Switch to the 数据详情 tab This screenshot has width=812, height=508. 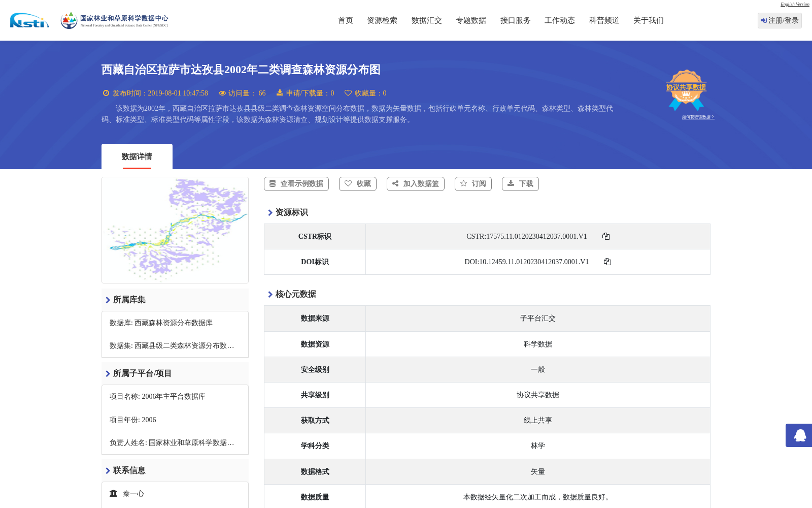click(x=137, y=156)
